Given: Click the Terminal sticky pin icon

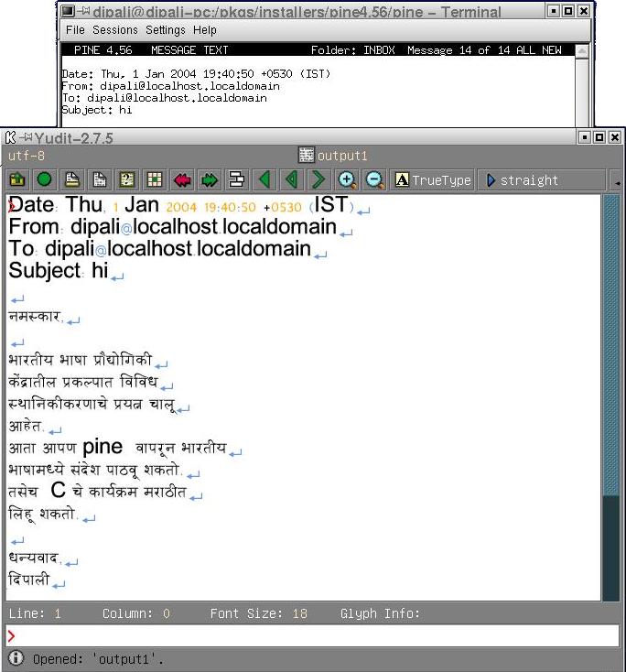Looking at the screenshot, I should [x=83, y=11].
